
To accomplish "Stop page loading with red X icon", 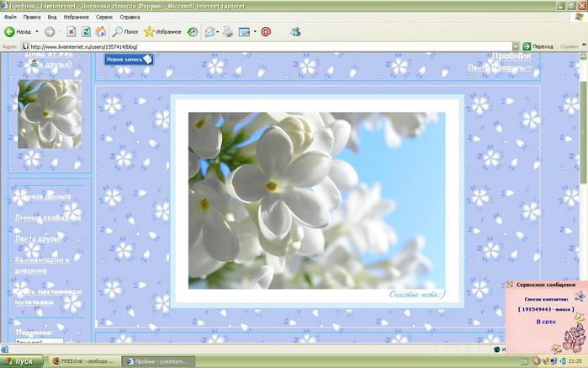I will 72,32.
